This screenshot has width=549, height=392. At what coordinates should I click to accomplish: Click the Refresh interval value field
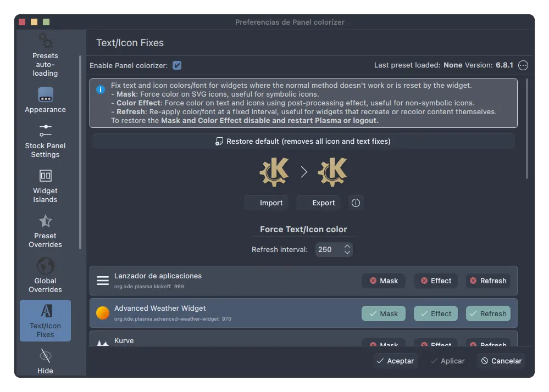pos(328,249)
